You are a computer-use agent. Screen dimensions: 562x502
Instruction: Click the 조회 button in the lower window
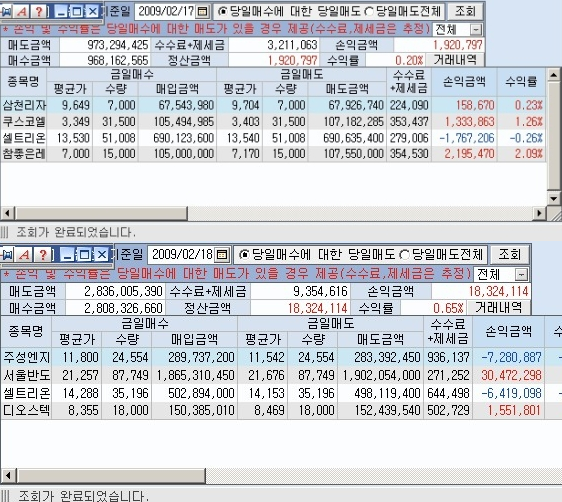[x=510, y=254]
